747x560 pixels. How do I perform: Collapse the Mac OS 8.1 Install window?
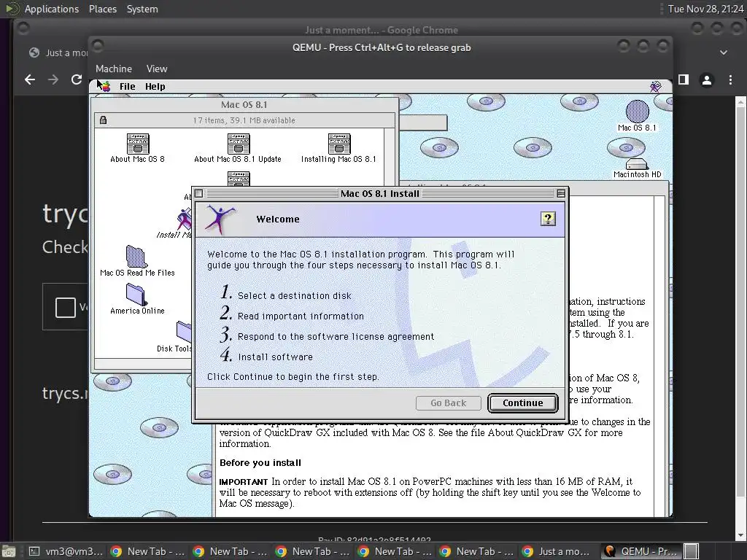[561, 193]
